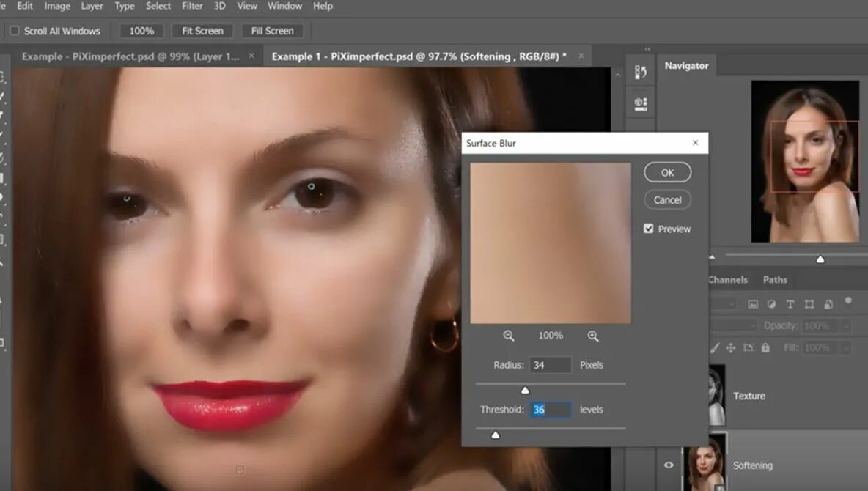The image size is (868, 491).
Task: Click the Fit Screen button
Action: pos(202,31)
